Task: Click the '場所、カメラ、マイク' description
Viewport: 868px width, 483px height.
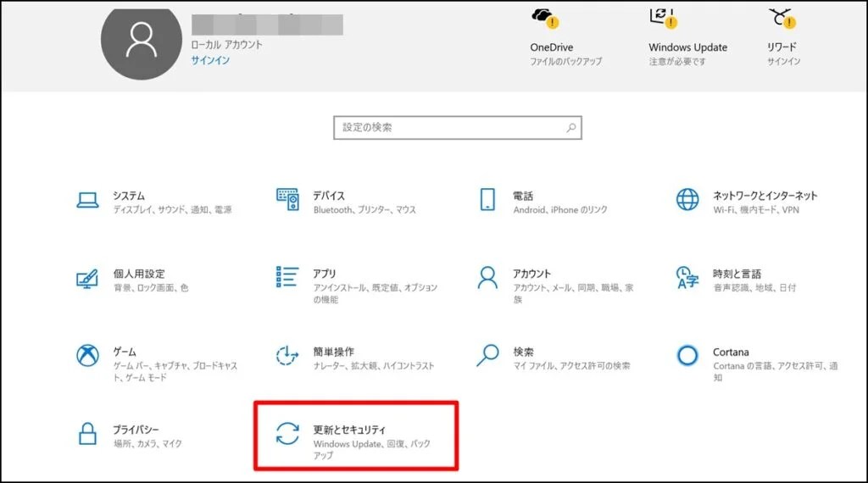Action: tap(147, 444)
